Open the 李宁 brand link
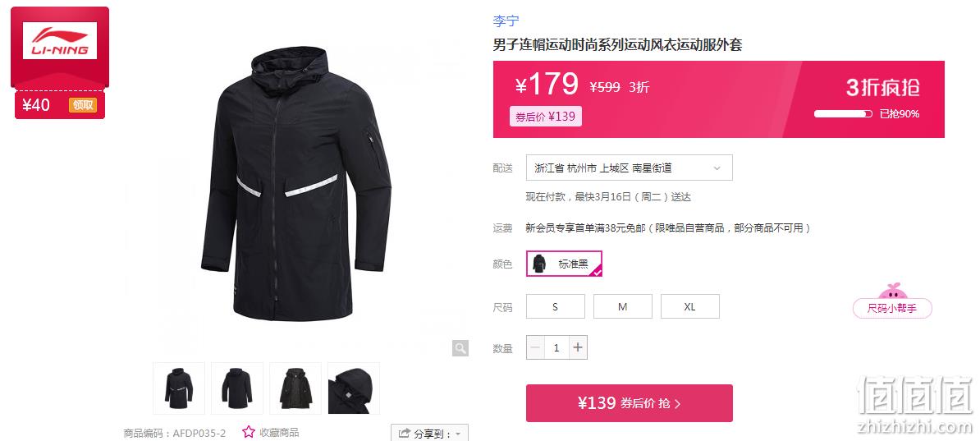980x441 pixels. [x=506, y=21]
